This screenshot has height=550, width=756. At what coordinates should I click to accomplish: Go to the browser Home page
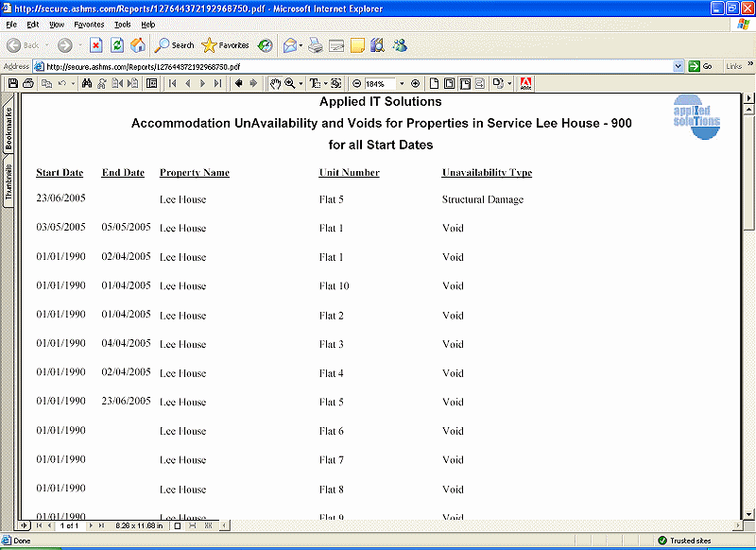(x=138, y=44)
